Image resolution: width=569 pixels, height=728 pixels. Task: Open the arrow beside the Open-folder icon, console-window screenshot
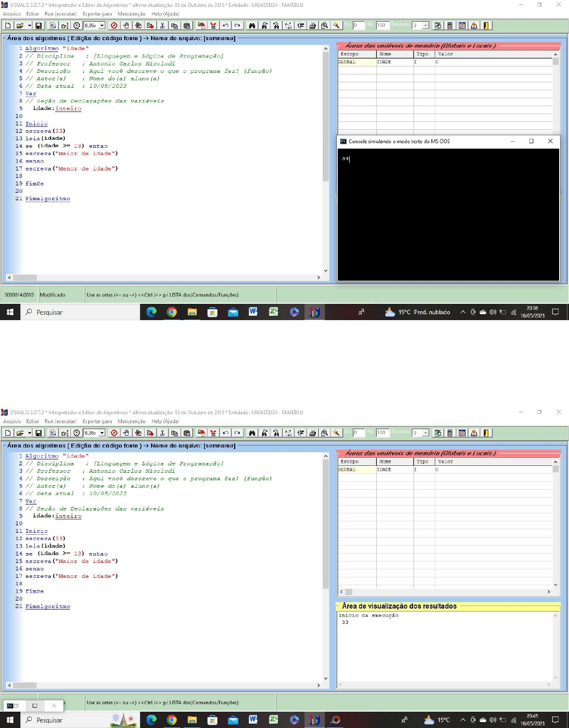(x=29, y=25)
